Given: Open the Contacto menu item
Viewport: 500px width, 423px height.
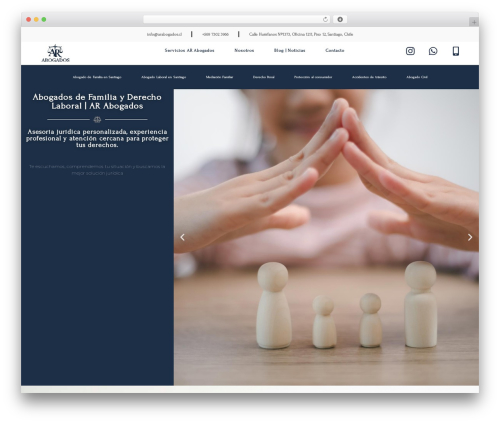Looking at the screenshot, I should point(335,50).
